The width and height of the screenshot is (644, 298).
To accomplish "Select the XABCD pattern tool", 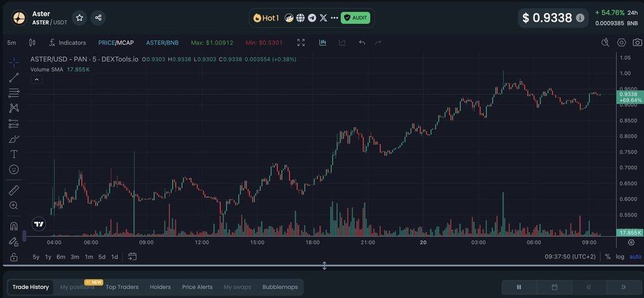I will pyautogui.click(x=14, y=108).
